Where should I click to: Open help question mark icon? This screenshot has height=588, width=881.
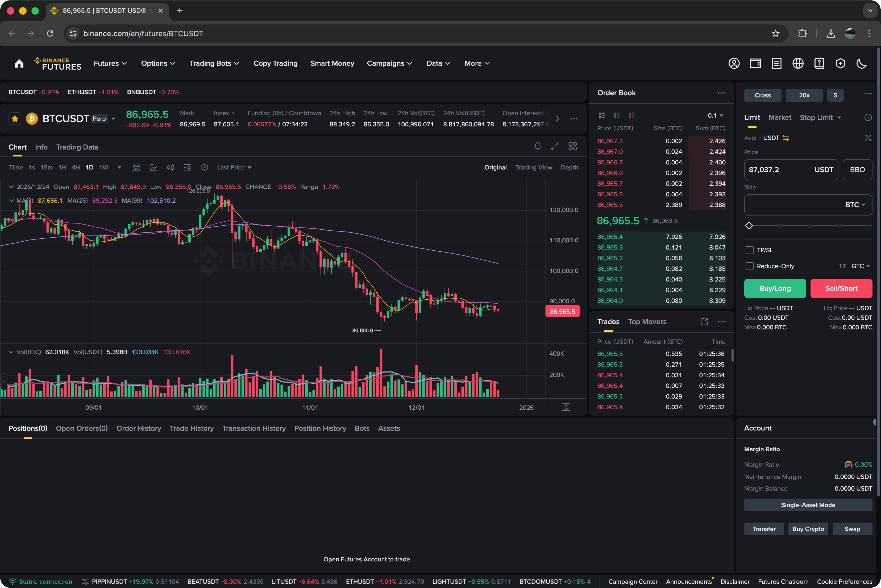click(x=819, y=63)
